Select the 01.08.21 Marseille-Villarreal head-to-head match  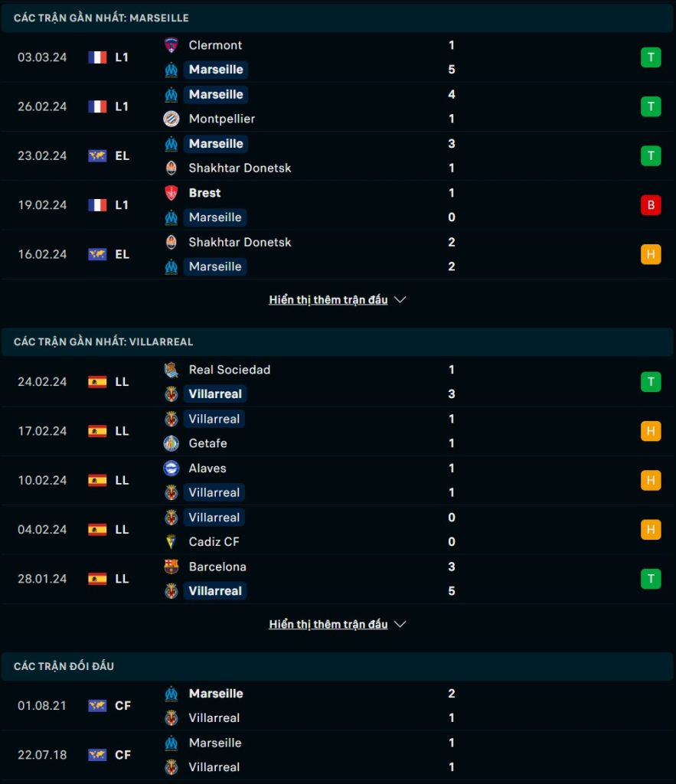(x=338, y=705)
